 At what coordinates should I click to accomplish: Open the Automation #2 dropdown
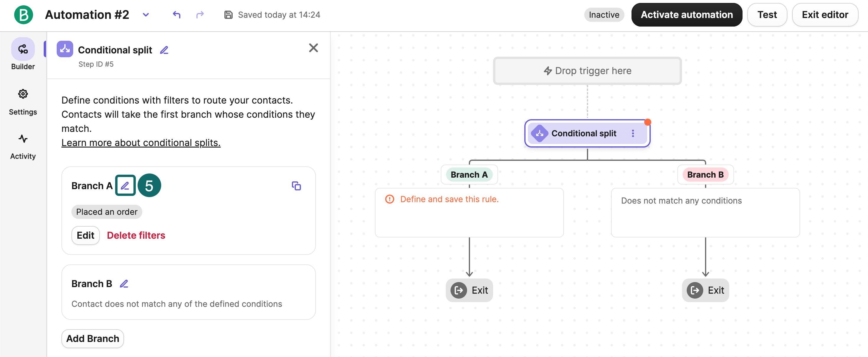(x=146, y=15)
